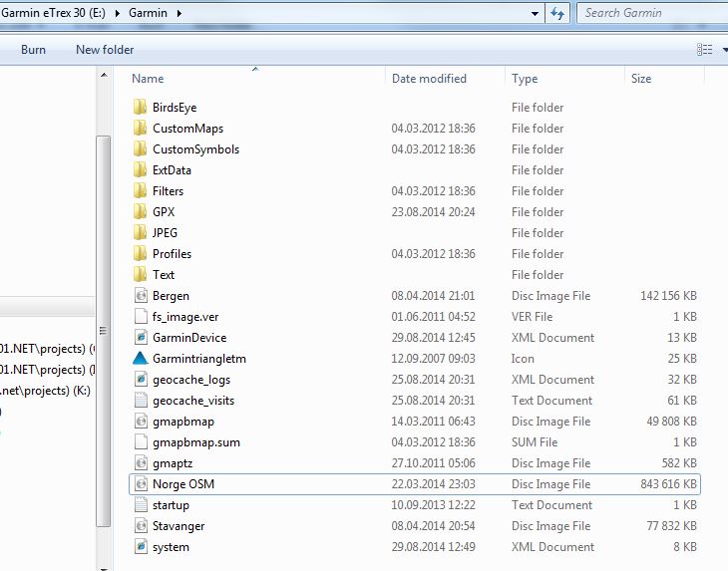
Task: Select the Profiles folder name
Action: [x=172, y=254]
